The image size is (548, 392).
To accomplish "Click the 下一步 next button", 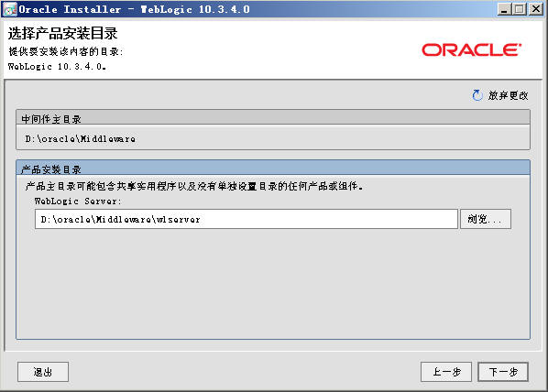I will point(503,372).
